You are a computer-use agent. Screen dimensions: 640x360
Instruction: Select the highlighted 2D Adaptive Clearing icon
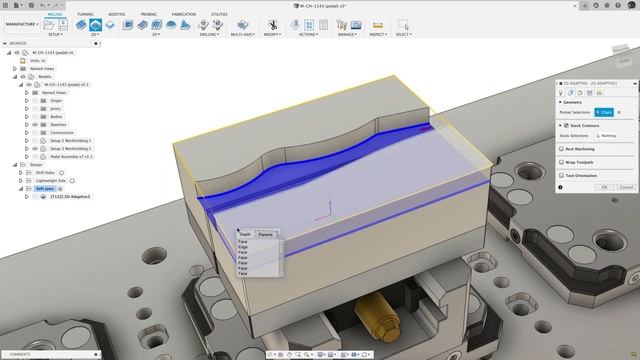pos(96,25)
